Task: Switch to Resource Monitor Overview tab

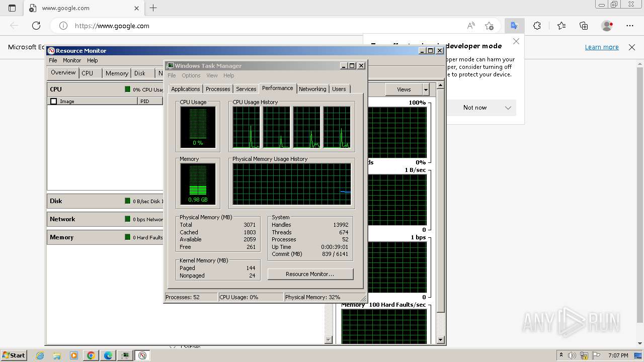Action: 63,73
